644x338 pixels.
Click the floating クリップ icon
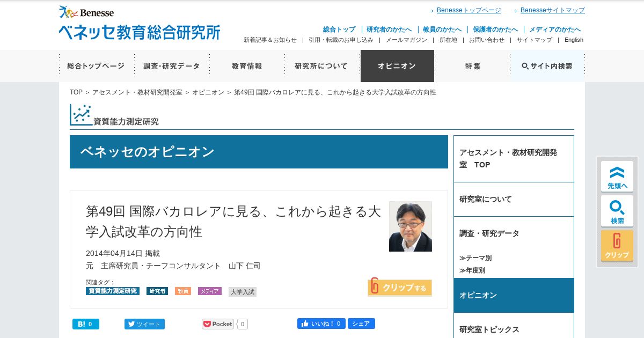pos(617,246)
